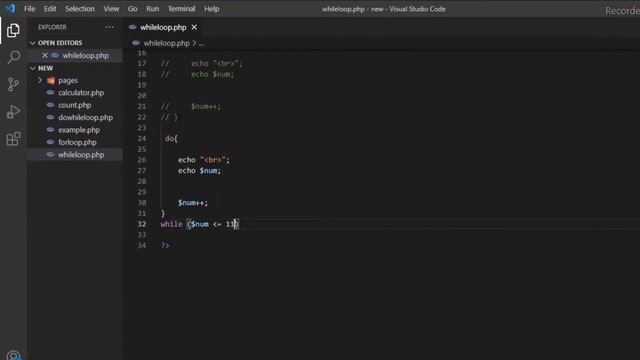Screen dimensions: 640x360
Task: Place cursor on 'do{' line
Action: (x=171, y=138)
